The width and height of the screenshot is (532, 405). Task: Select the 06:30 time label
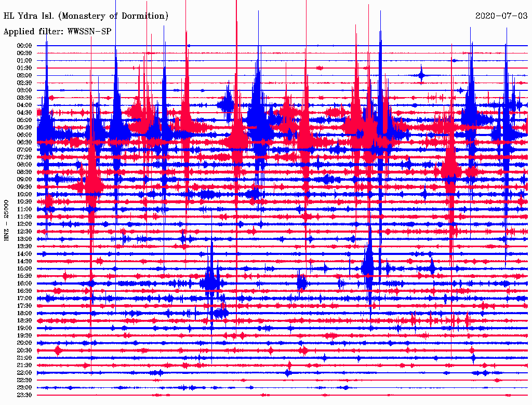pos(24,142)
